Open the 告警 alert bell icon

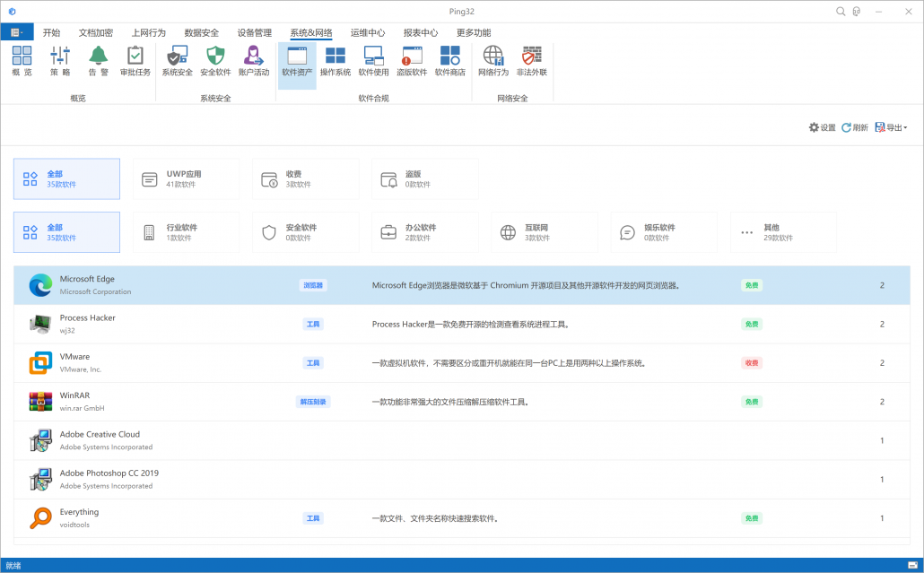[x=99, y=61]
